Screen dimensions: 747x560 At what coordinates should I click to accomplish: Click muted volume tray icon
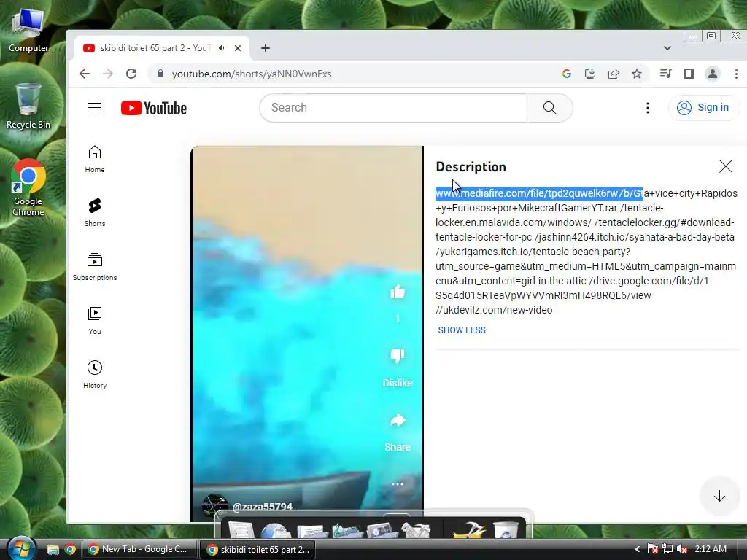(682, 549)
